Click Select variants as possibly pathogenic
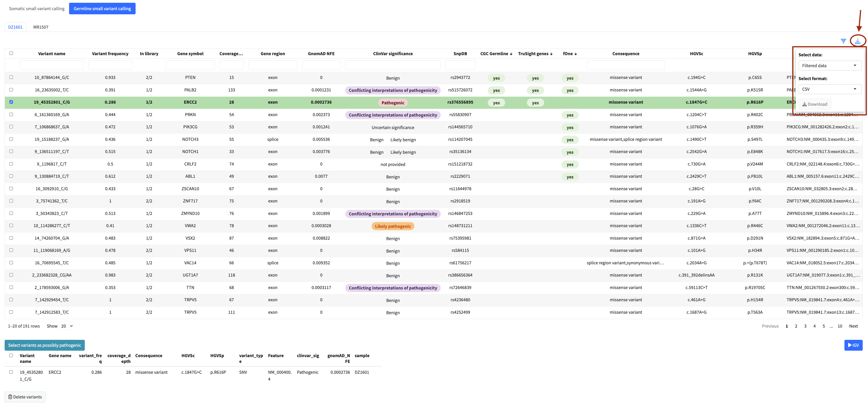Screen dimensions: 868x407 [45, 345]
